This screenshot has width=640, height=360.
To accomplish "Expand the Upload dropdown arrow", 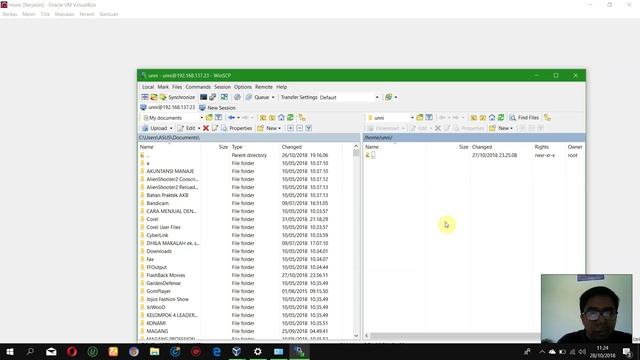I will pyautogui.click(x=171, y=128).
